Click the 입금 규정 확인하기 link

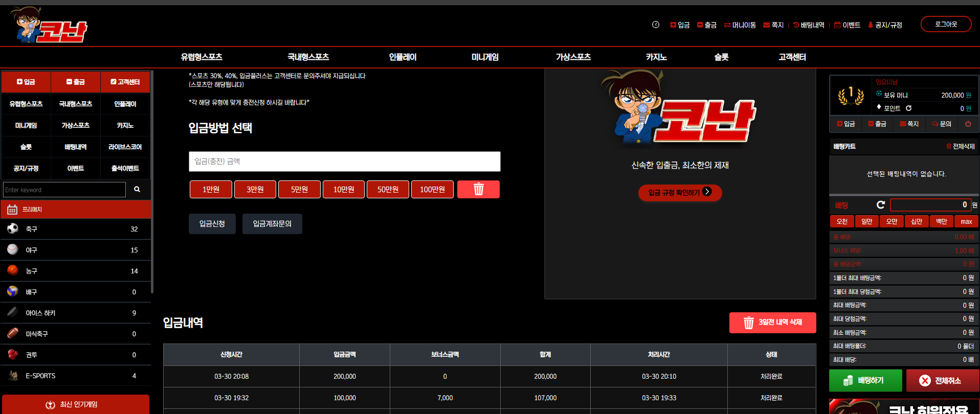[x=680, y=192]
